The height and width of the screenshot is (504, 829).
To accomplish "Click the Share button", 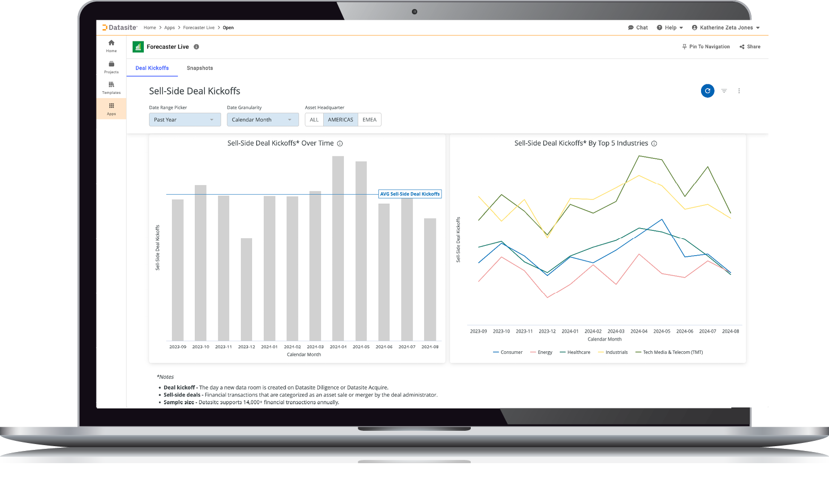I will [750, 47].
